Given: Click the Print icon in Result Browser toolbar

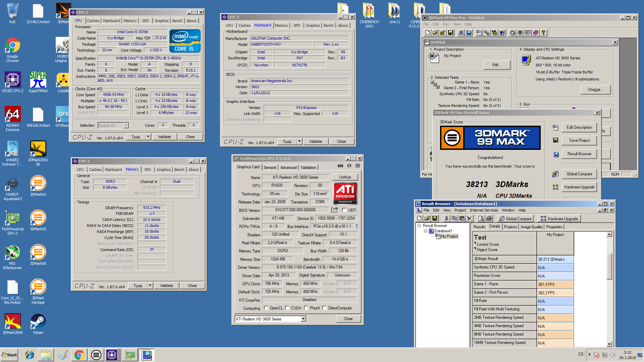Looking at the screenshot, I should point(489,219).
